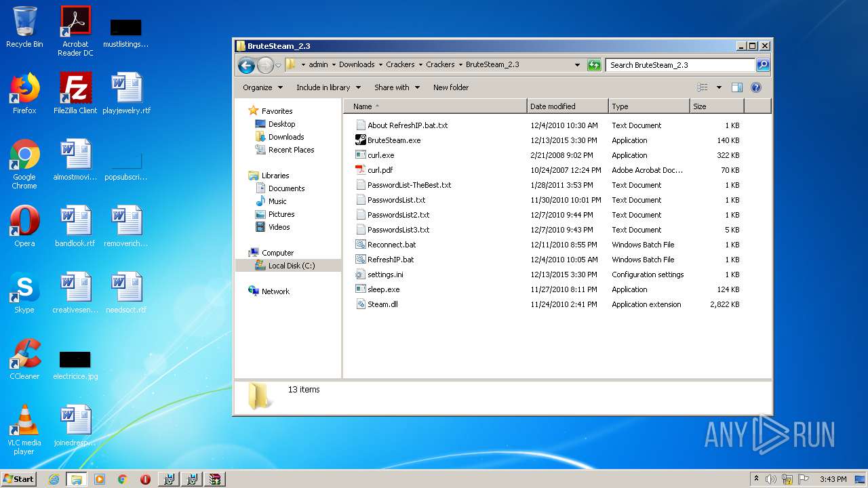Click the Start button
868x488 pixels.
(19, 479)
